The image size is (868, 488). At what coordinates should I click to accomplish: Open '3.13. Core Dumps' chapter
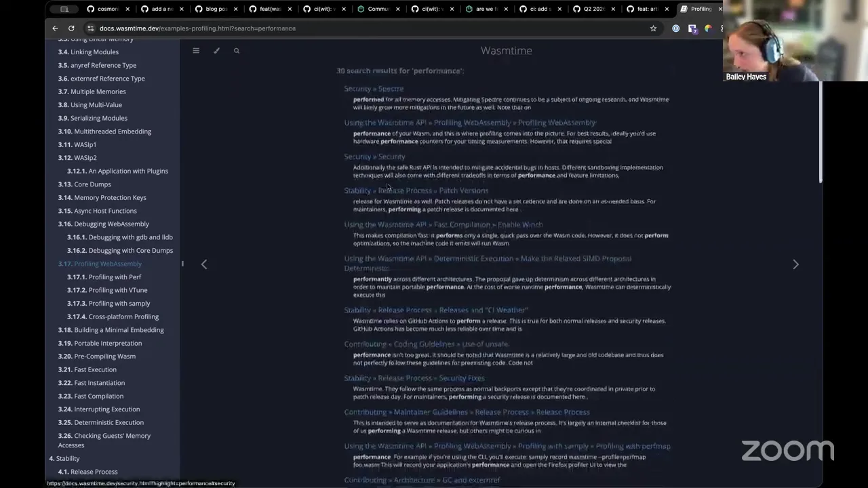tap(84, 184)
